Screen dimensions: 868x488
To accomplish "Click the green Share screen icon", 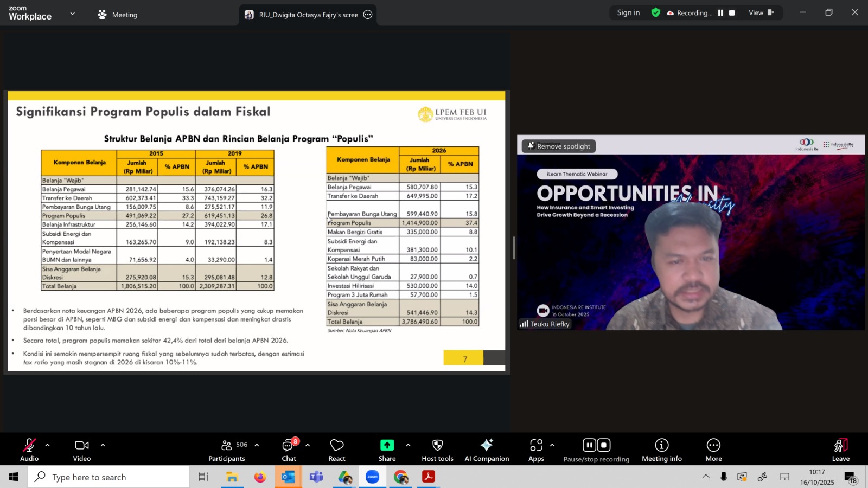I will point(387,446).
